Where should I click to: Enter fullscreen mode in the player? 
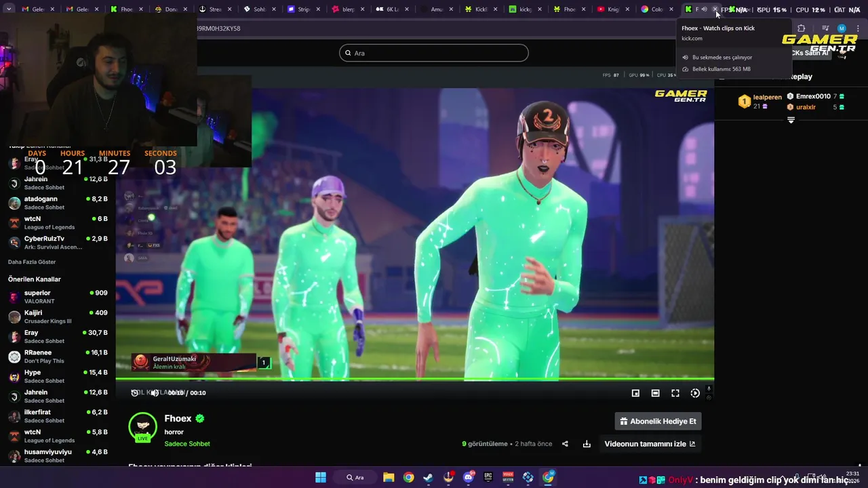675,393
